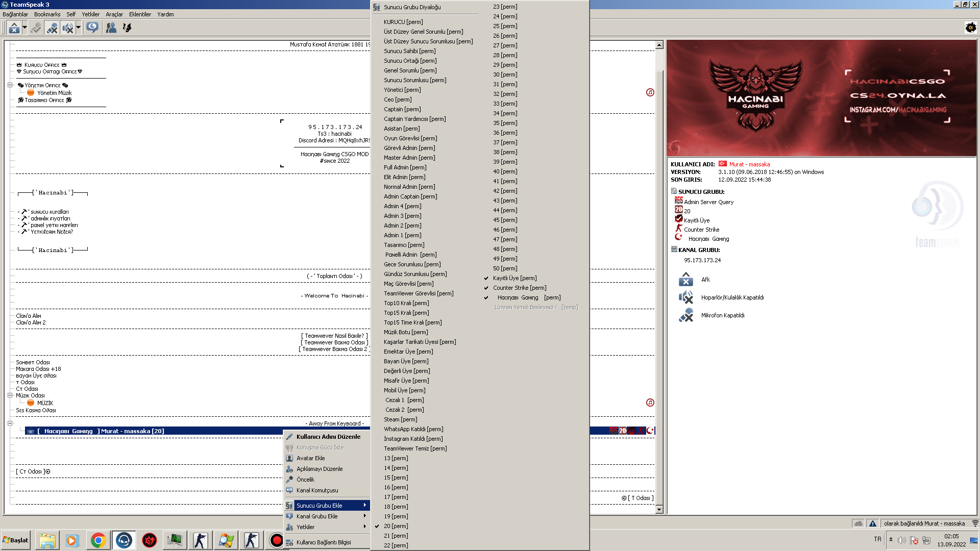Open Sunucu Grubu Diyaloğu dialog entry

pyautogui.click(x=412, y=7)
